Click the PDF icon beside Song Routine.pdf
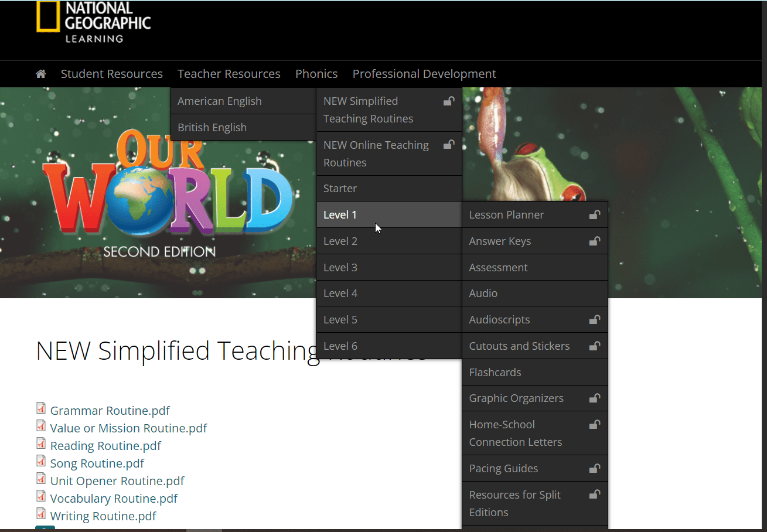The height and width of the screenshot is (532, 767). [41, 461]
